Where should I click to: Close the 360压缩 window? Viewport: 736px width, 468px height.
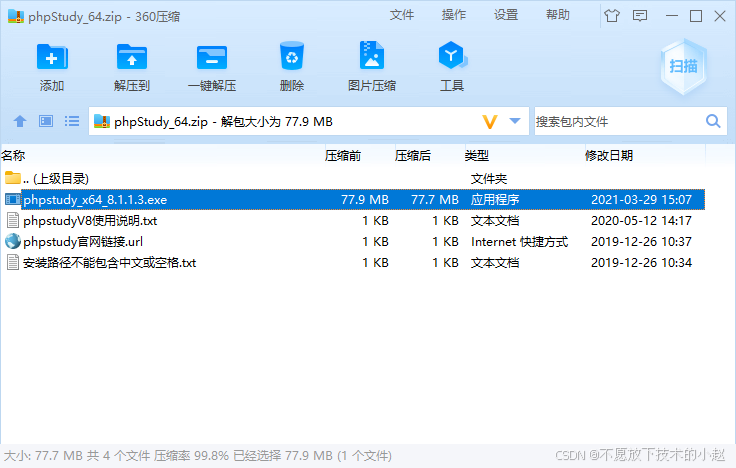coord(720,16)
